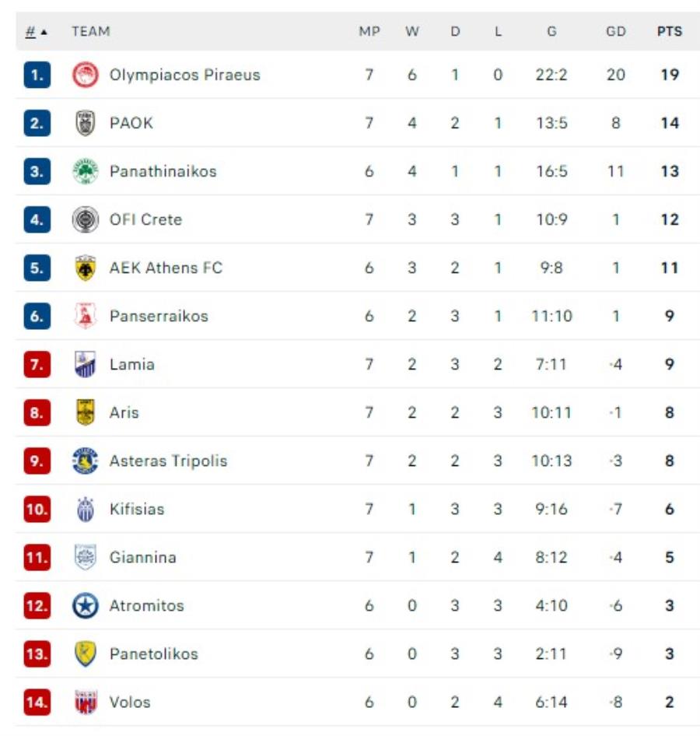Click the Panathinaikos green clover crest
Image resolution: width=700 pixels, height=736 pixels.
click(85, 172)
